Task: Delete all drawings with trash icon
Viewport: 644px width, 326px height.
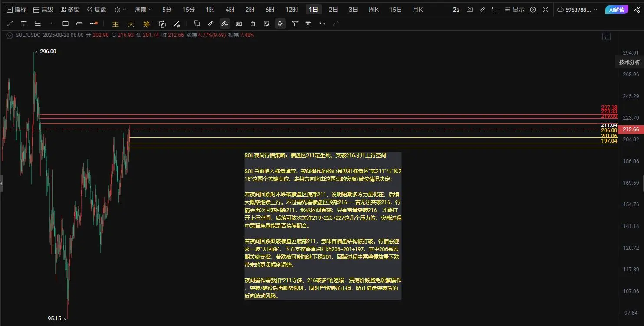Action: pyautogui.click(x=308, y=24)
